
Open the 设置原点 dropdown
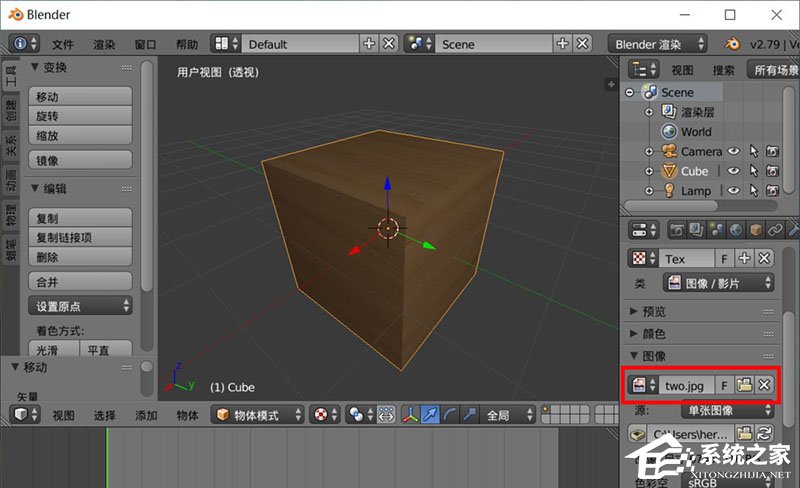point(81,306)
